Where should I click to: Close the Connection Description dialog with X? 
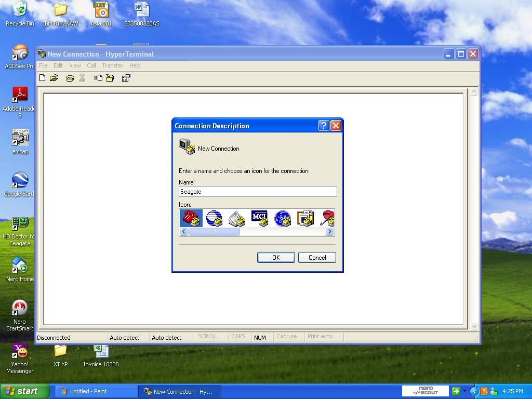tap(336, 126)
